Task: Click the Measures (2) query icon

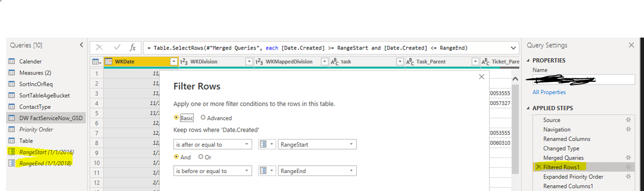Action: point(12,73)
